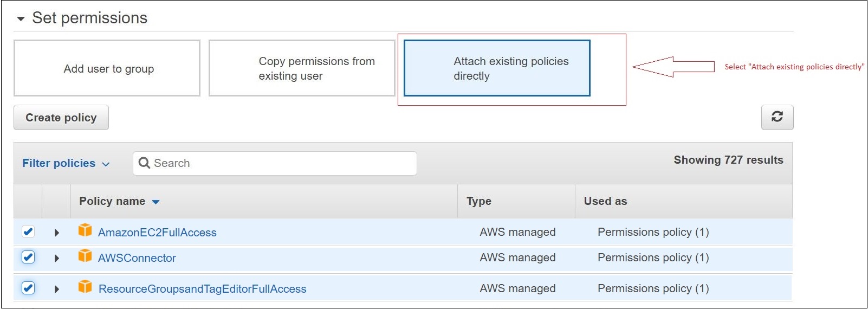Expand the AmazonEC2FullAccess policy row details
The width and height of the screenshot is (868, 309).
click(x=56, y=233)
